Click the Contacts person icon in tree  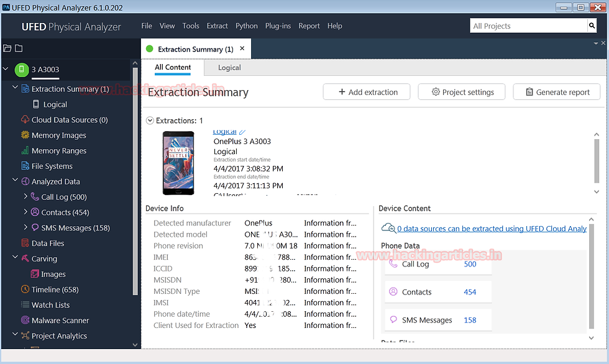(x=35, y=212)
